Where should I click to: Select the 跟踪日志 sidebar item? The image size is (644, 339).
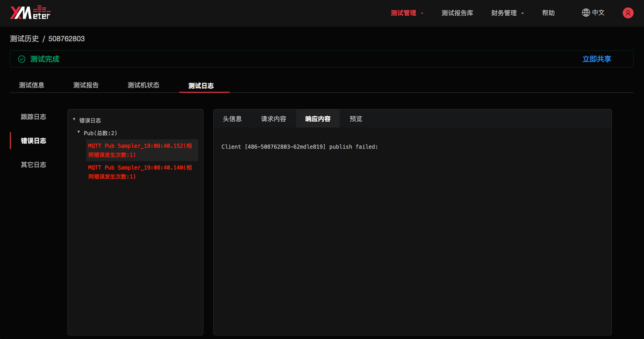[33, 116]
